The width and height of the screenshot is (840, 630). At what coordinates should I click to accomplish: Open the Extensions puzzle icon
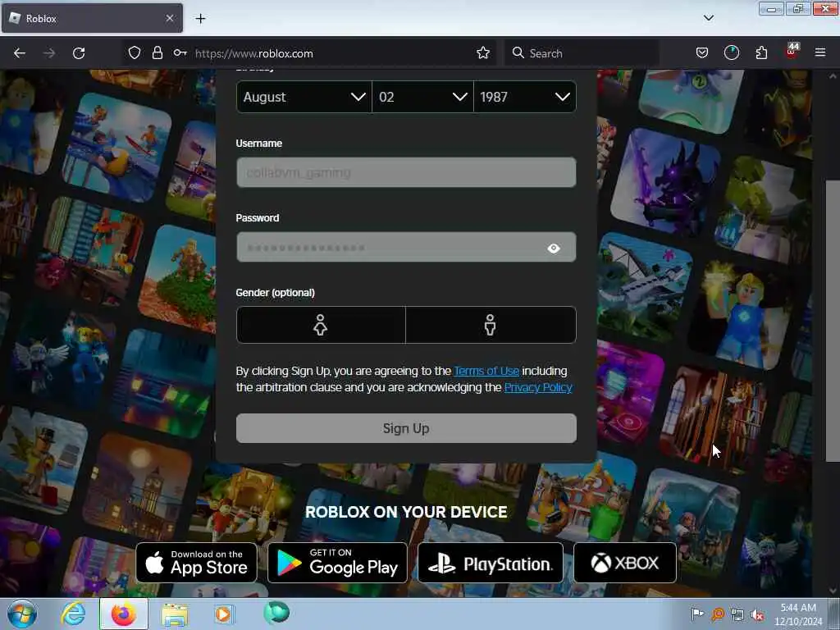point(761,53)
